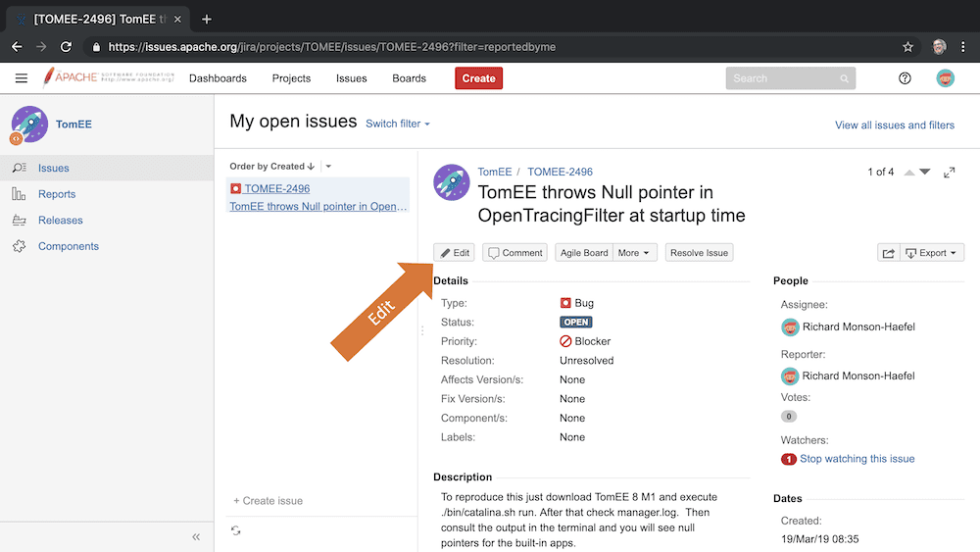Click the Share this issue icon

pyautogui.click(x=888, y=253)
